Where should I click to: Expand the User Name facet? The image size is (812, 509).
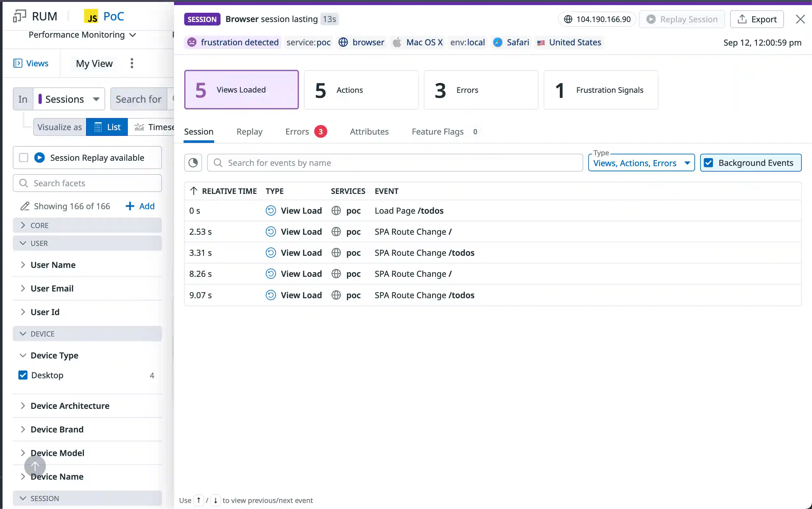(x=53, y=265)
